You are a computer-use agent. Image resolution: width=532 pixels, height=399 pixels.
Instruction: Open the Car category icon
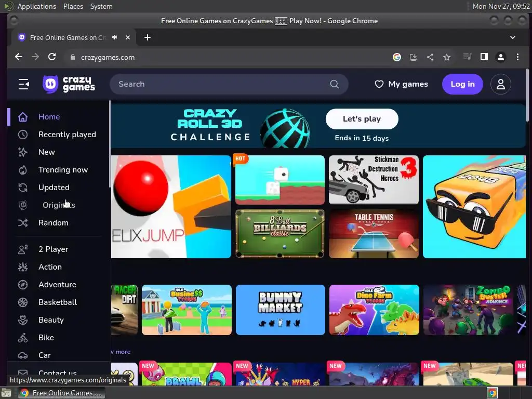pos(23,355)
